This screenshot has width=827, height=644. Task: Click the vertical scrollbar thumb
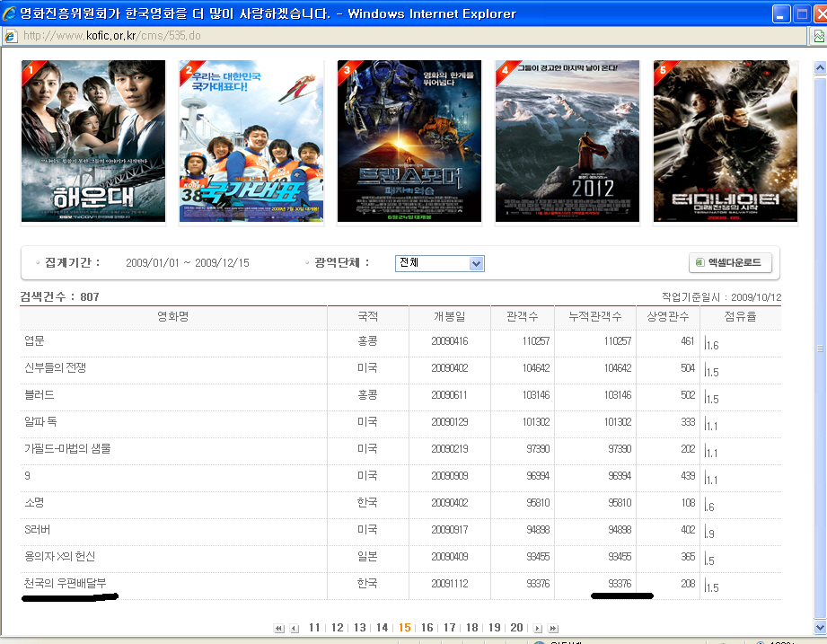pyautogui.click(x=820, y=348)
